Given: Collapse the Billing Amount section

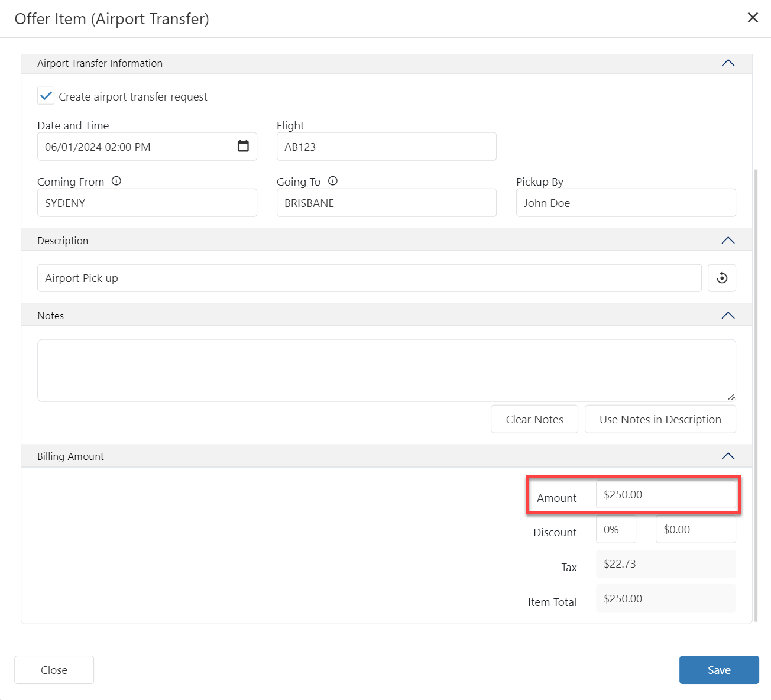Looking at the screenshot, I should [728, 456].
